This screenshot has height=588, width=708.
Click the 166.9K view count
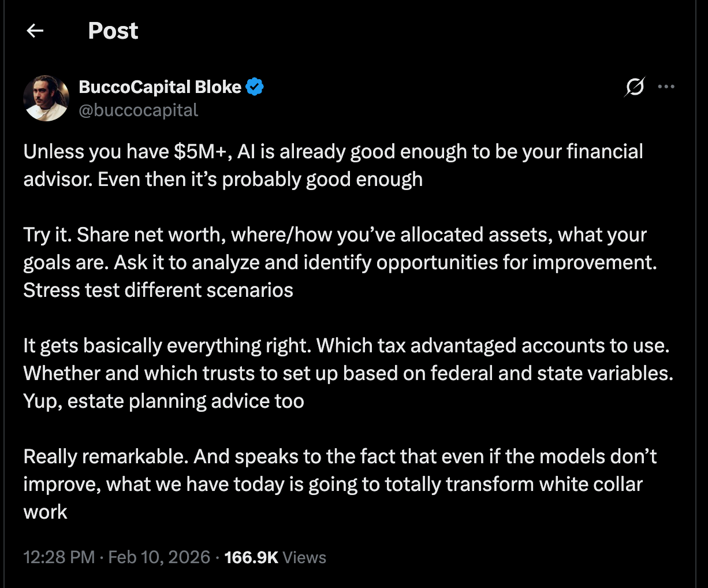(x=251, y=557)
